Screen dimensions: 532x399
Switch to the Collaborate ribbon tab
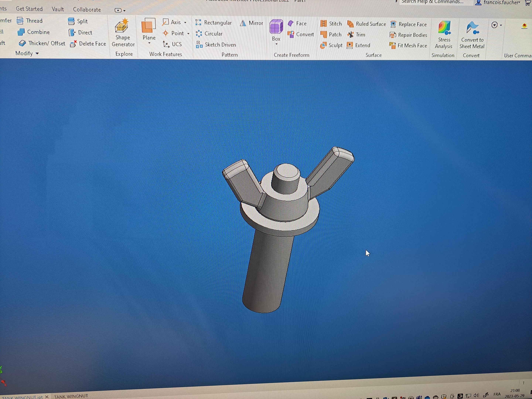pyautogui.click(x=87, y=10)
